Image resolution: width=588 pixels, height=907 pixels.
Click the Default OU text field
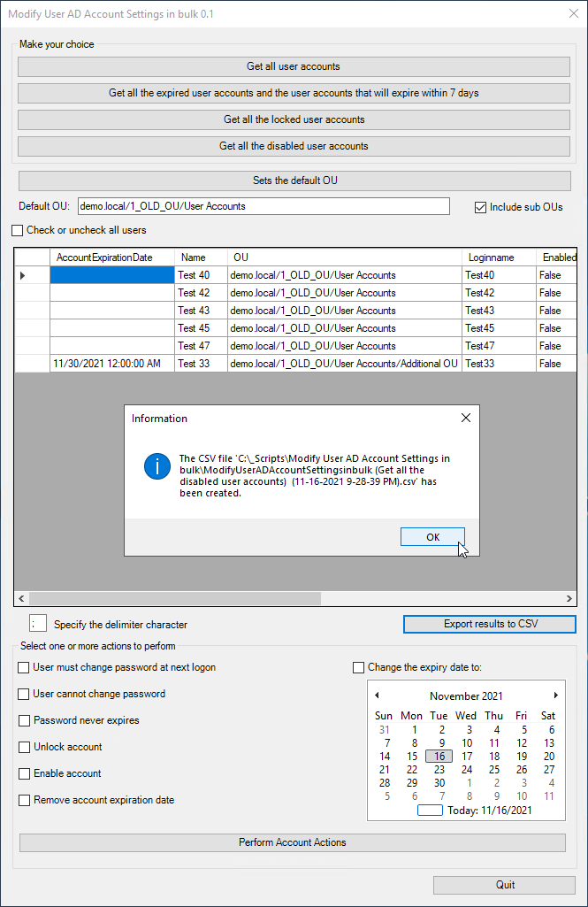coord(263,206)
